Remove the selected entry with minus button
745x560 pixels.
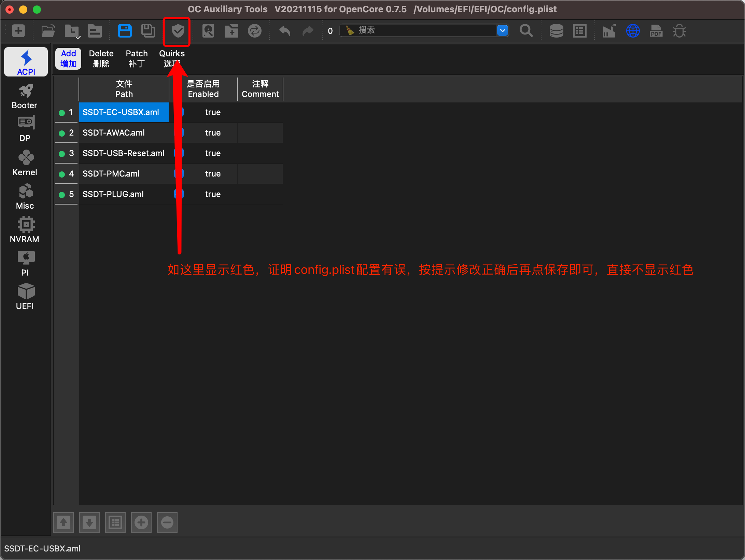pyautogui.click(x=167, y=522)
